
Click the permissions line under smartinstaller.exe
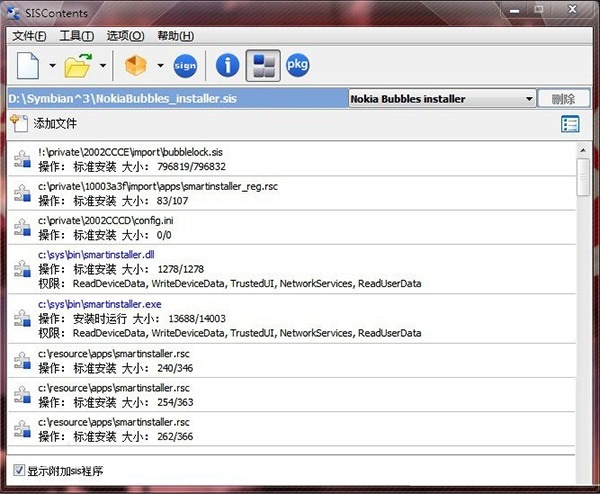click(230, 333)
